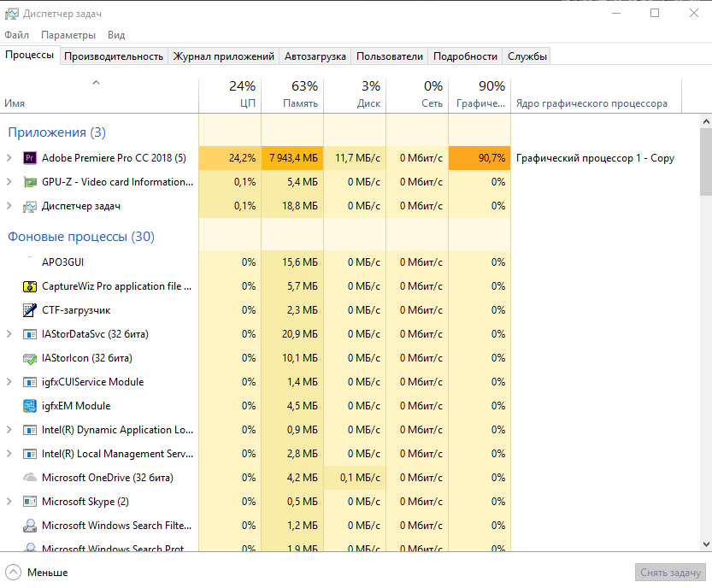712x588 pixels.
Task: Select the Процессы tab
Action: 30,55
